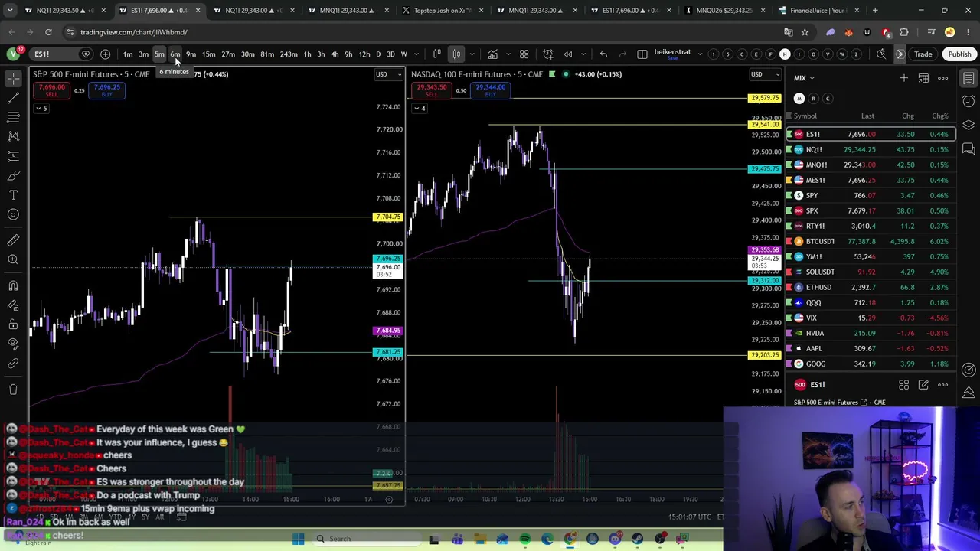Click the plus compare symbol icon
980x551 pixels.
coord(105,54)
